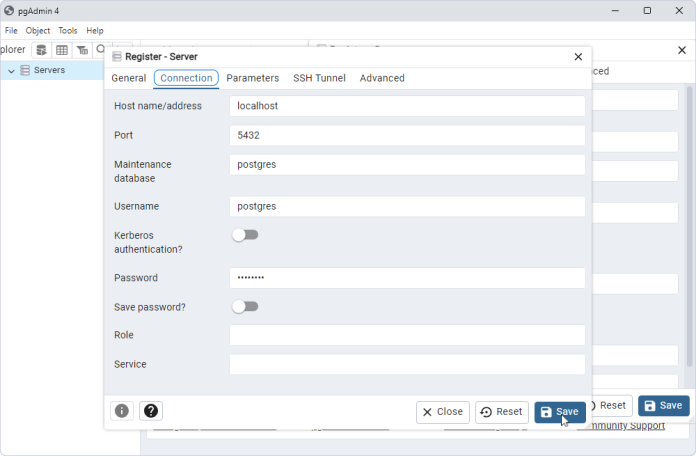The image size is (696, 456).
Task: Click the Servers node icon in tree
Action: (x=25, y=70)
